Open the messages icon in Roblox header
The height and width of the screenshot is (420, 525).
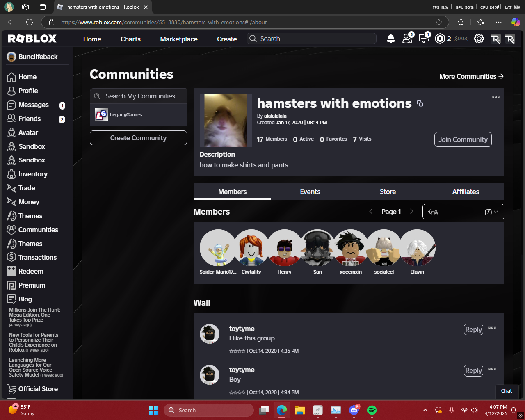pos(424,38)
